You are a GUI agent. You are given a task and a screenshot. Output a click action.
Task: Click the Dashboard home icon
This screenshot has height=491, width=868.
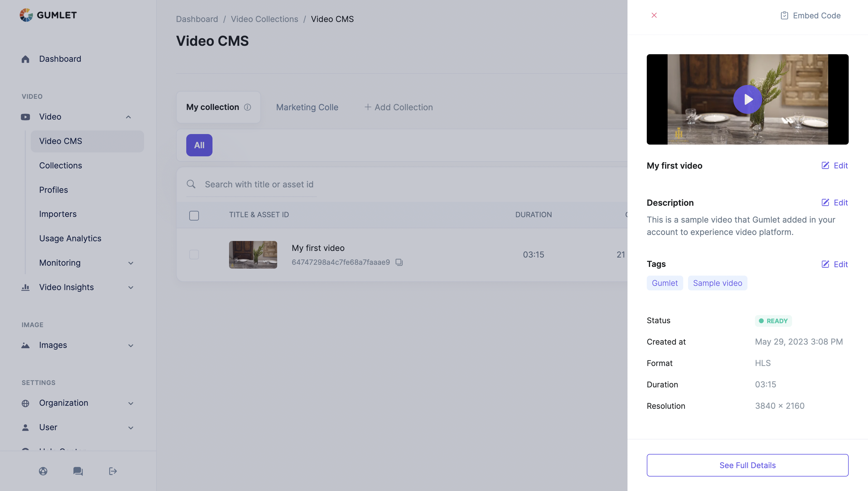coord(25,59)
